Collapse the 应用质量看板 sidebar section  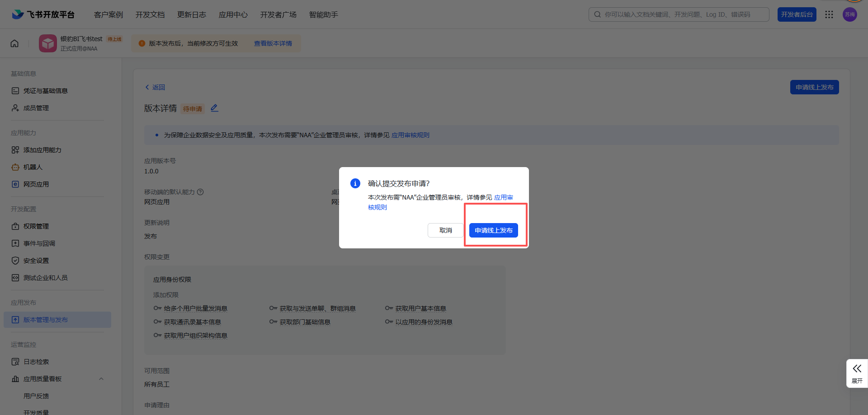[x=101, y=379]
